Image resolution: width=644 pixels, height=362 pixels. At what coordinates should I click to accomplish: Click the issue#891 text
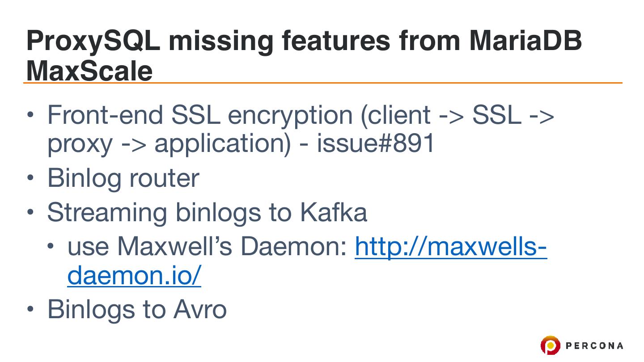[376, 143]
